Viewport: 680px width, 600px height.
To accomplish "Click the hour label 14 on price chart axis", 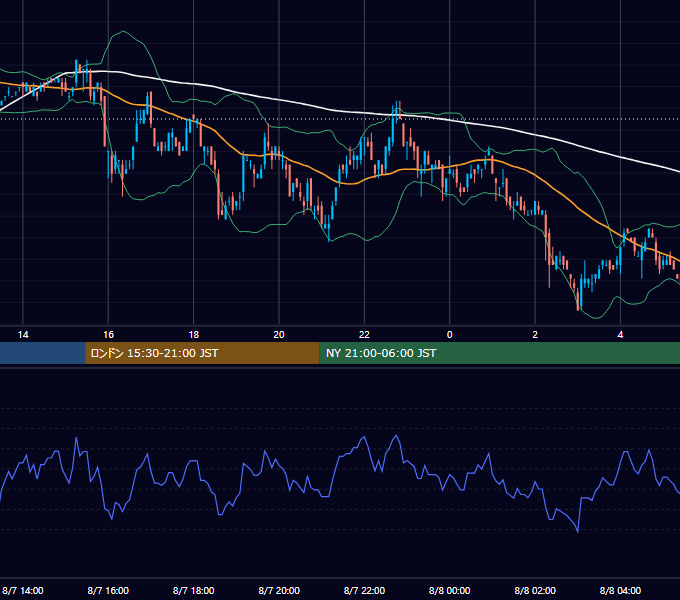I will point(23,334).
